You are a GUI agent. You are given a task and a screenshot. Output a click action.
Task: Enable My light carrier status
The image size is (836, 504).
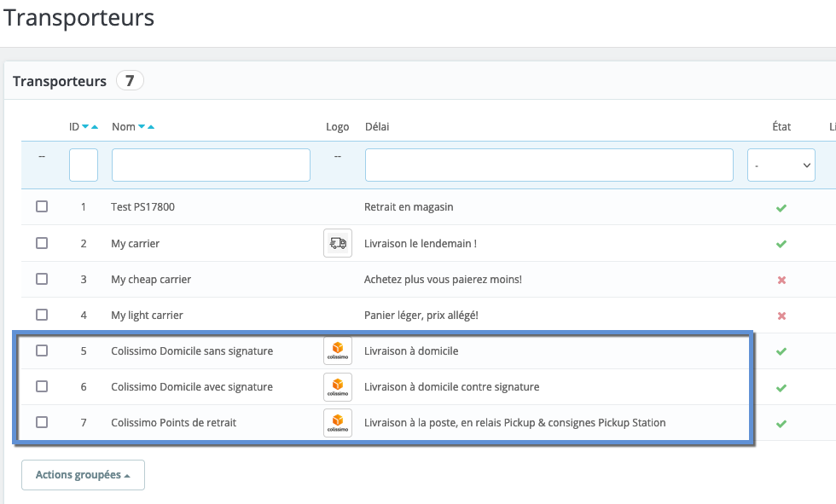click(x=781, y=316)
